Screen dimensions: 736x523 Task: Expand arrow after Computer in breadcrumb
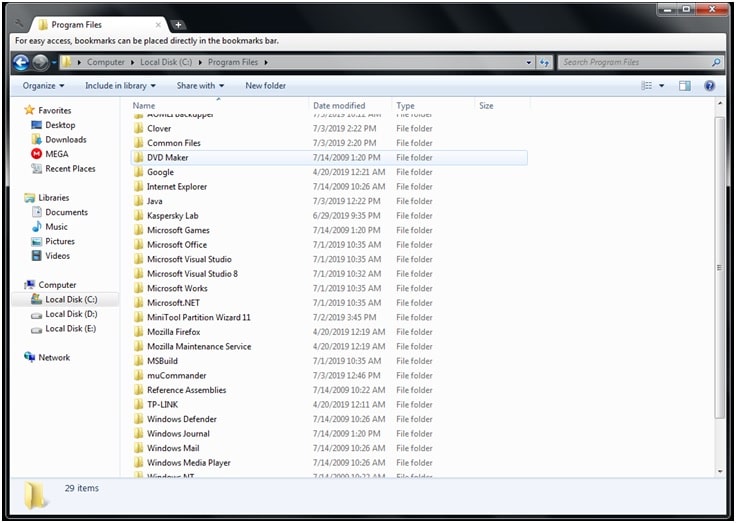pyautogui.click(x=132, y=62)
